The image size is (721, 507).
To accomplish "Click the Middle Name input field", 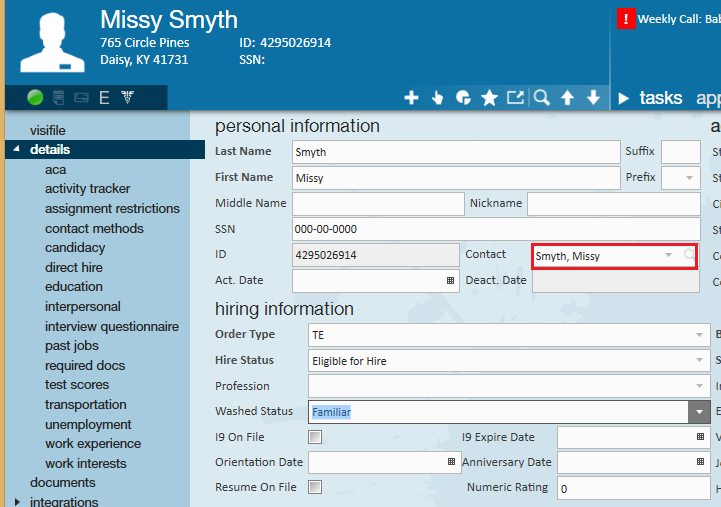I will pyautogui.click(x=376, y=204).
